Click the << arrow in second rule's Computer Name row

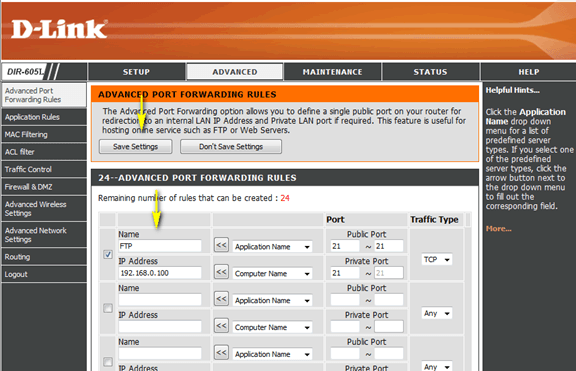click(221, 326)
